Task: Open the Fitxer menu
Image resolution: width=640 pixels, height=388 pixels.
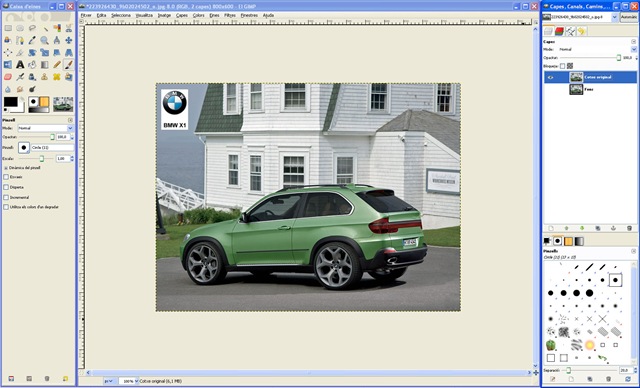Action: coord(86,15)
